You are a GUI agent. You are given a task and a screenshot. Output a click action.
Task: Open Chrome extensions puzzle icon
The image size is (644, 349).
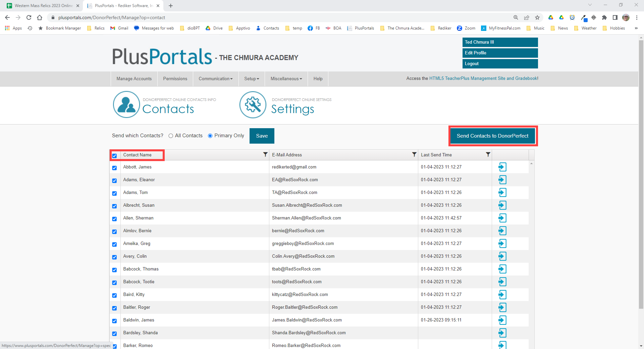coord(604,17)
